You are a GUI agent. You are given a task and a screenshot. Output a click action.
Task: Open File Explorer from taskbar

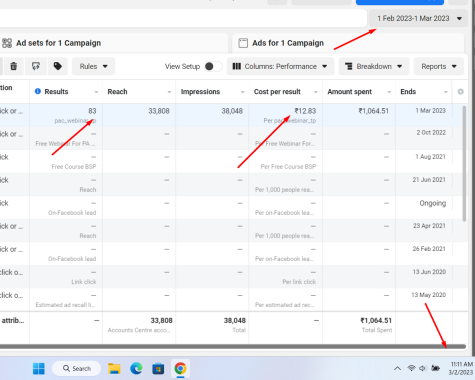(x=114, y=369)
